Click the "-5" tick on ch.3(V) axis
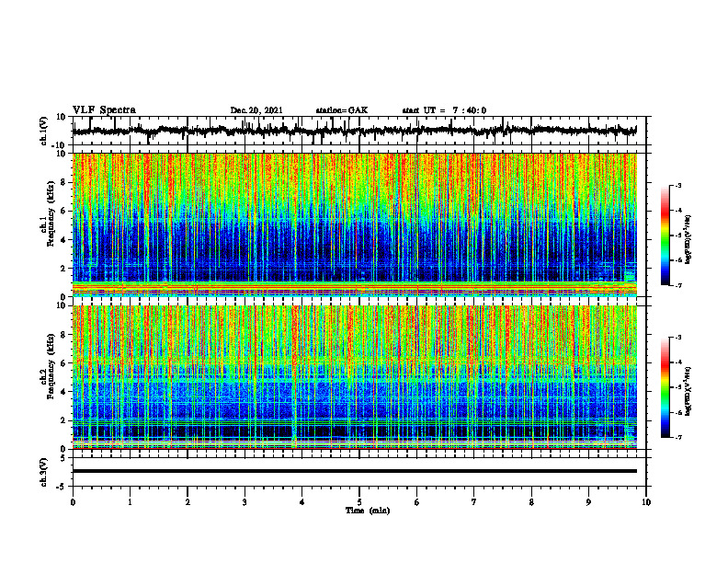 (x=62, y=487)
